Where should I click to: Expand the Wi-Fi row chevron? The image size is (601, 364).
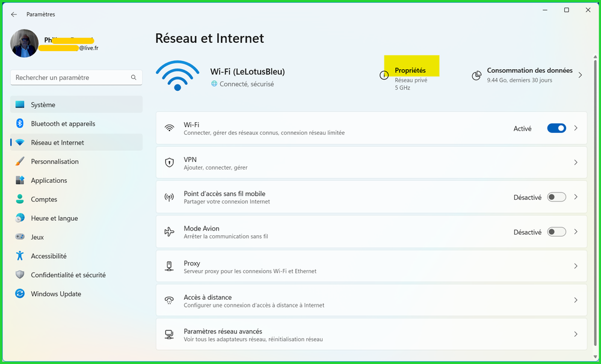(x=576, y=128)
